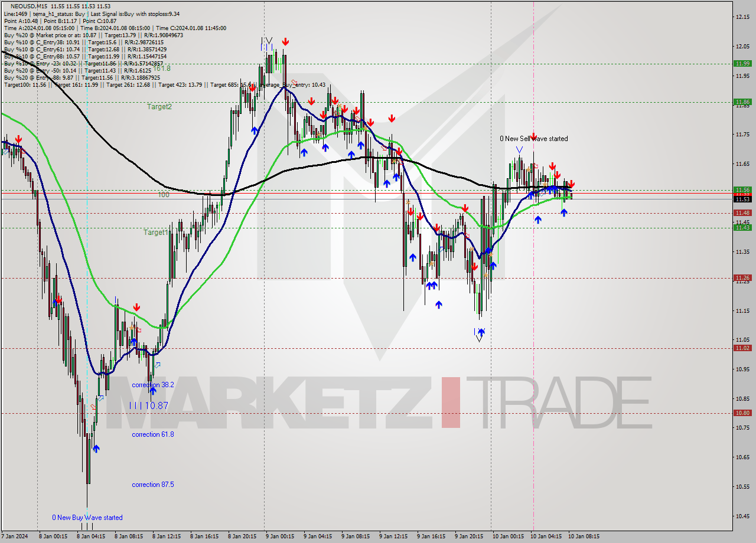Image resolution: width=756 pixels, height=543 pixels.
Task: Click the green 11.43 price tag
Action: pyautogui.click(x=742, y=227)
